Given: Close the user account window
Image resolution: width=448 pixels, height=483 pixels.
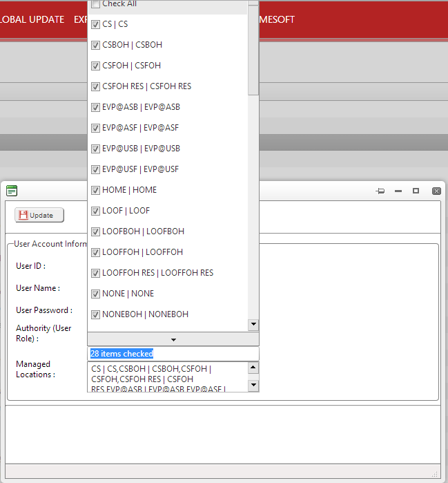Looking at the screenshot, I should pos(436,191).
